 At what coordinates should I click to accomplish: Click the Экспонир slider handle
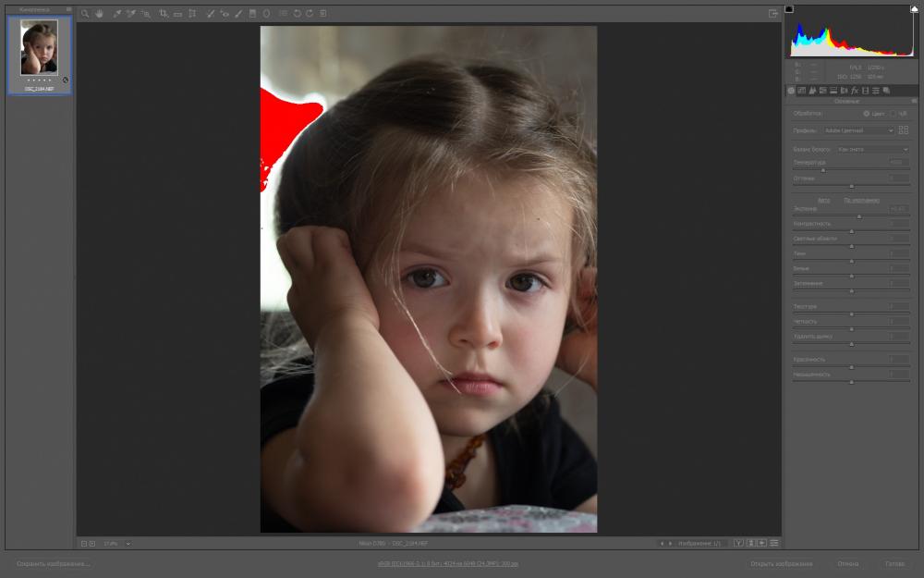[x=859, y=216]
